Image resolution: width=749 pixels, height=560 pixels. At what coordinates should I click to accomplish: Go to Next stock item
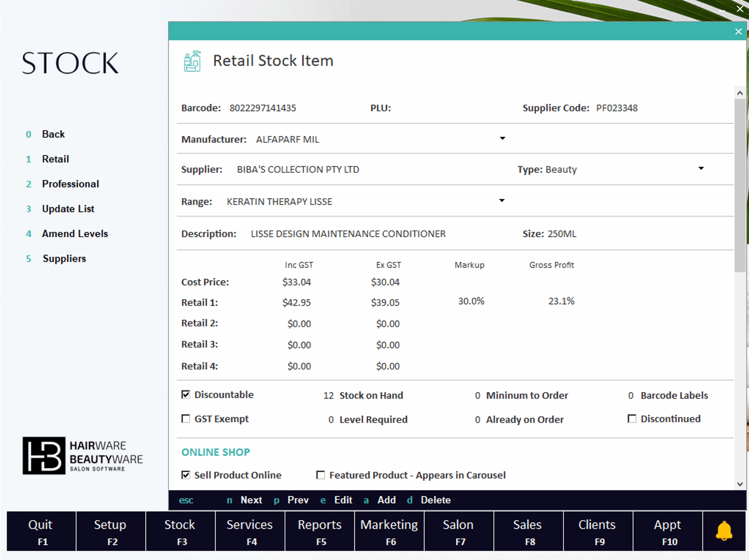tap(251, 500)
